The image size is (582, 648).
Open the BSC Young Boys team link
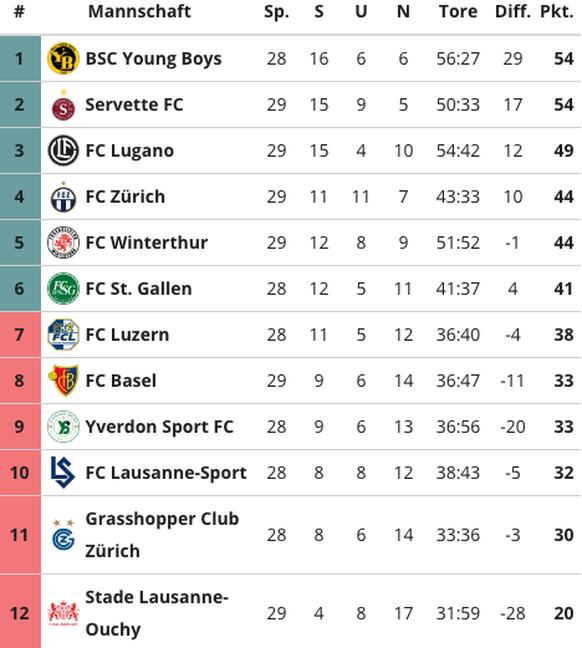[x=153, y=59]
